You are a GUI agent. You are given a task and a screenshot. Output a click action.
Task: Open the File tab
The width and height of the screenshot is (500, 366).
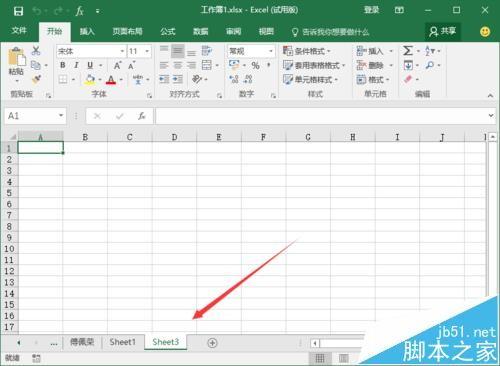pyautogui.click(x=19, y=31)
